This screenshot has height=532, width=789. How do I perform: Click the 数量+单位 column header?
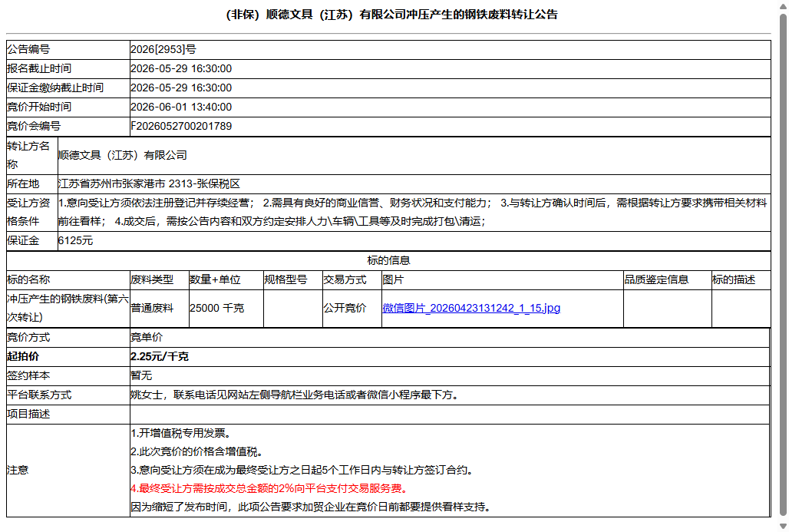216,280
